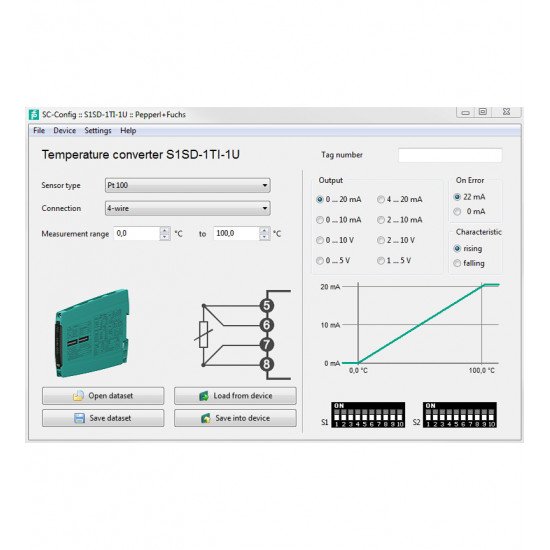Viewport: 550px width, 550px height.
Task: Expand the Sensor type dropdown showing Pt 100
Action: (188, 185)
